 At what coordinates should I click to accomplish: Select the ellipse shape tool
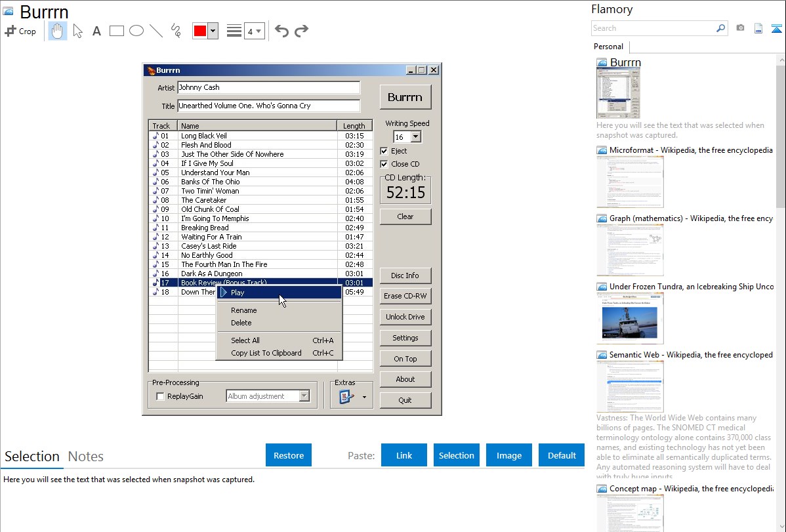136,31
